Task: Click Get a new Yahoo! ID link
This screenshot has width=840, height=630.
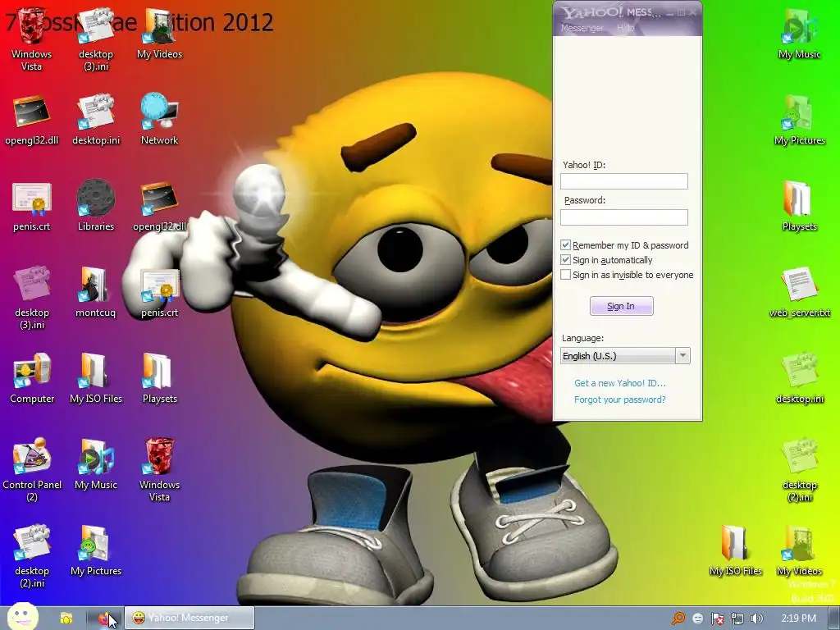Action: (620, 383)
